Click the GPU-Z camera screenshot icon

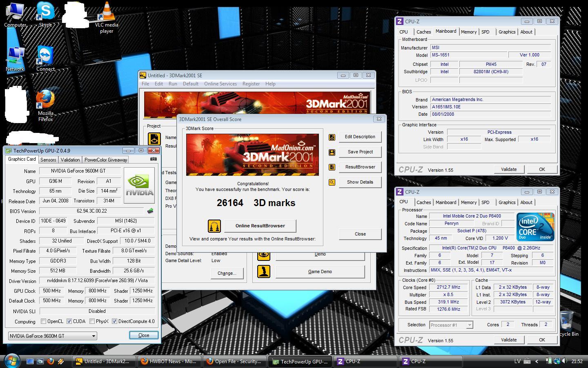(153, 159)
